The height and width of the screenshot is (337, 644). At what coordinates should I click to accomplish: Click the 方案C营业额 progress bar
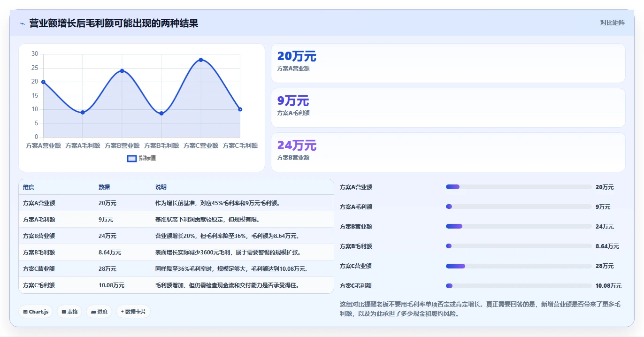[x=519, y=266]
